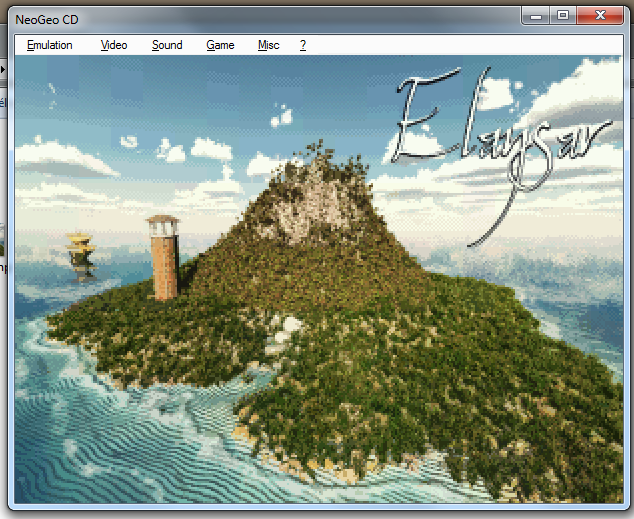
Task: Open the Sound menu
Action: [x=167, y=45]
